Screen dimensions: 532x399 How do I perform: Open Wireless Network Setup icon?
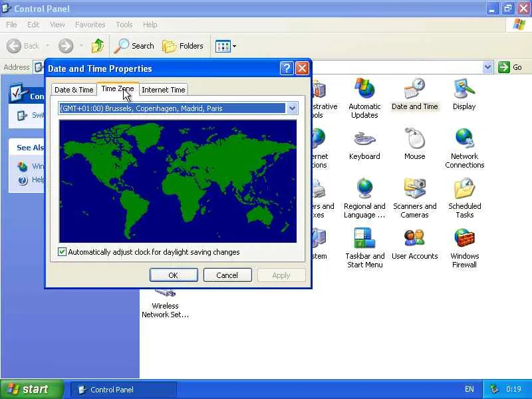[165, 304]
